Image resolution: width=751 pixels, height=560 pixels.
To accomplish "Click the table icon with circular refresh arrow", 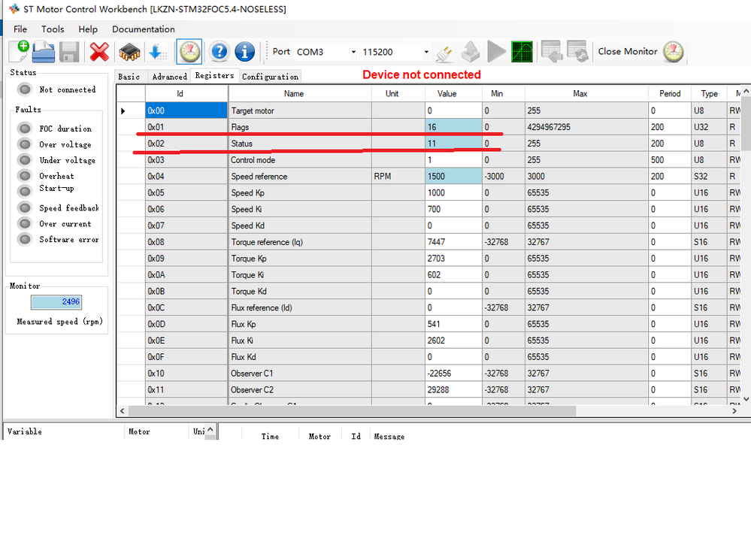I will [x=577, y=51].
